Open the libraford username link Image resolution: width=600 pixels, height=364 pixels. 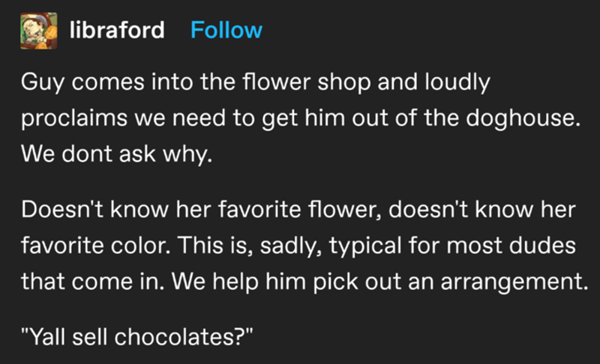116,30
